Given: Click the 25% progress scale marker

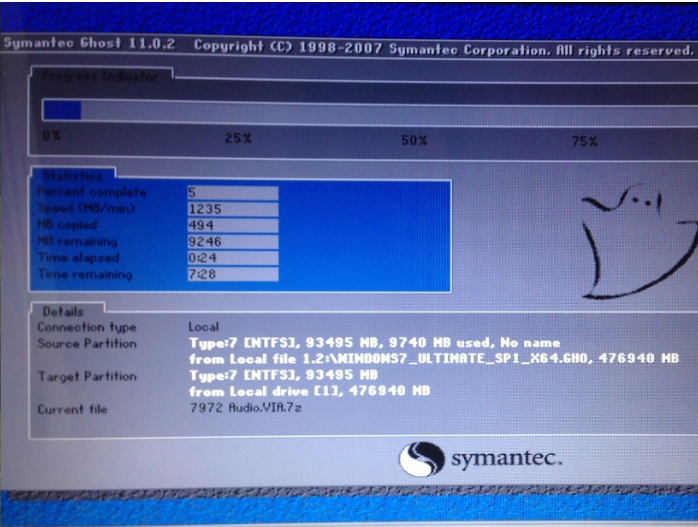Looking at the screenshot, I should pos(238,138).
